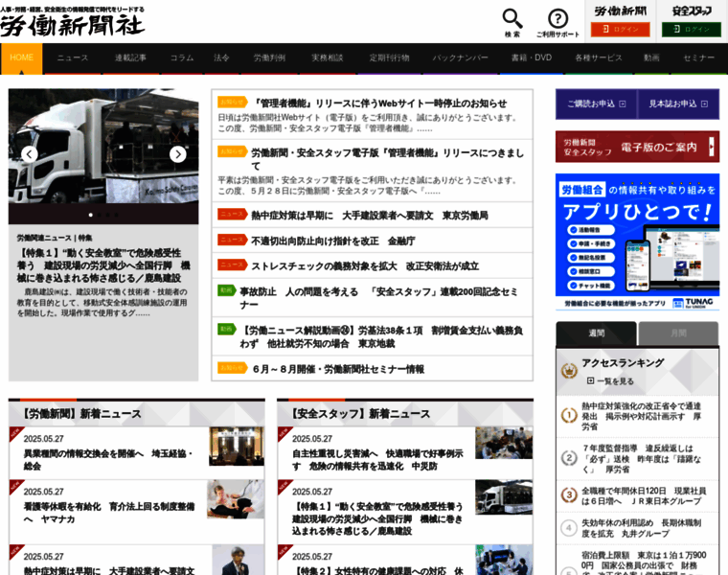Switch ranking to the 週間 tab
Viewport: 728px width, 575px height.
click(596, 333)
